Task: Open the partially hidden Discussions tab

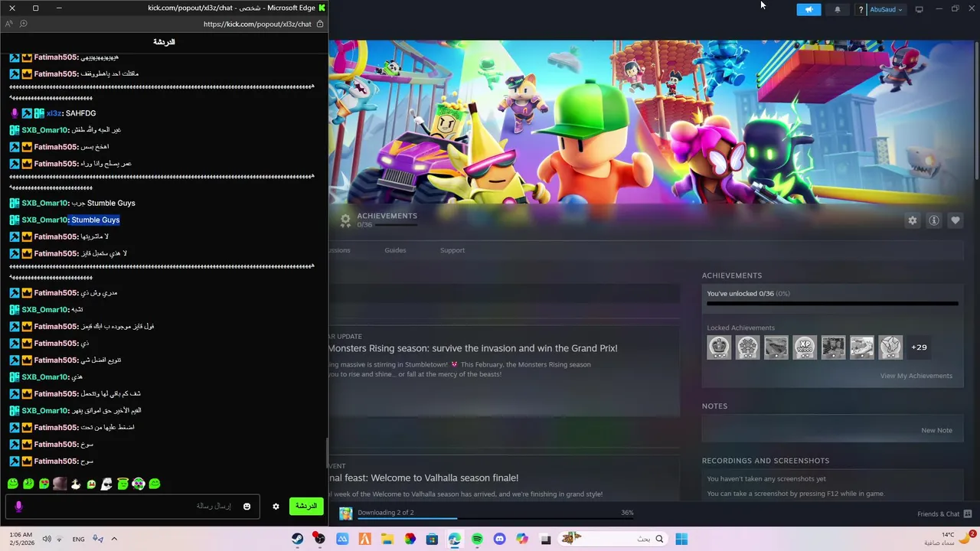Action: (x=339, y=250)
